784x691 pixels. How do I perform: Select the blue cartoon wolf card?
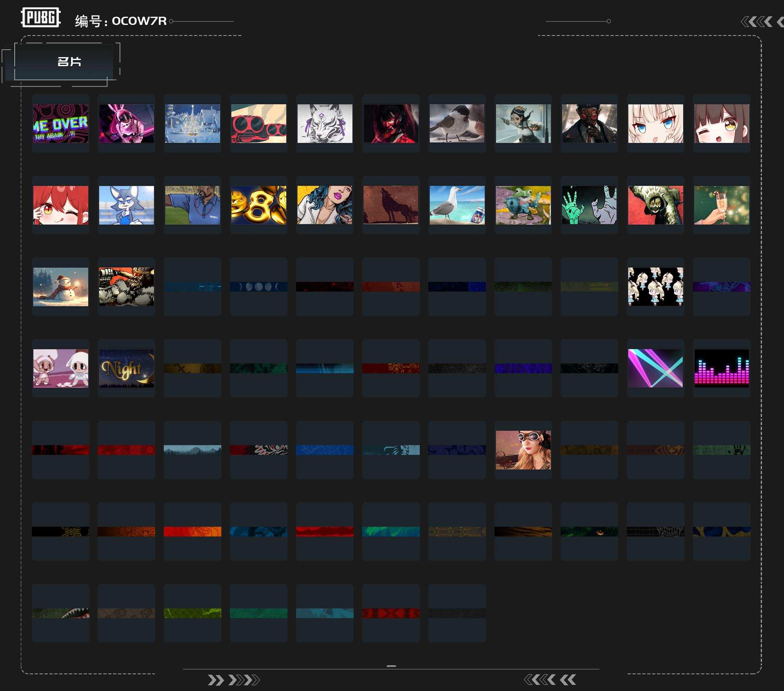click(127, 205)
